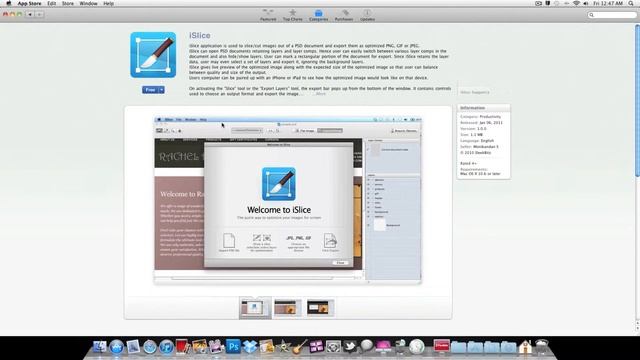Open Finder from the Dock
Image resolution: width=640 pixels, height=360 pixels.
coord(99,347)
